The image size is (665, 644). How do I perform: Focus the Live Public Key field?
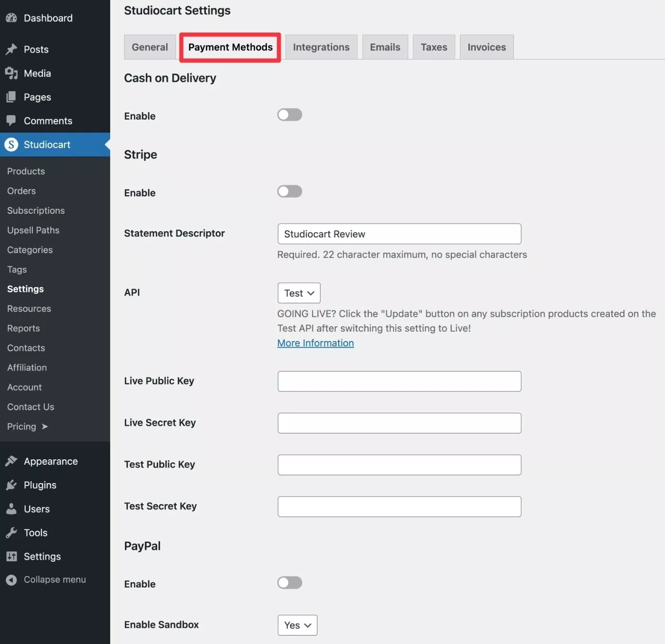click(399, 381)
